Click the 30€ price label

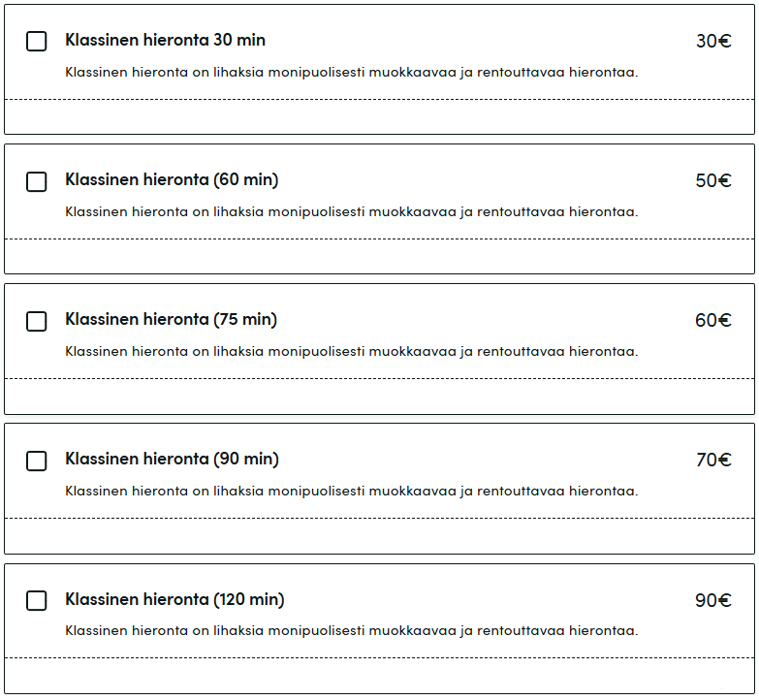(713, 42)
